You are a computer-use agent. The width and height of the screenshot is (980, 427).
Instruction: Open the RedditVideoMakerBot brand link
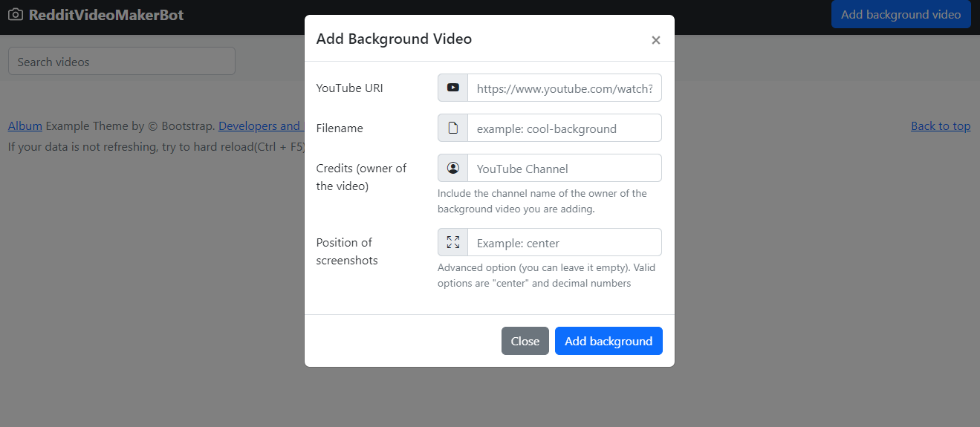[96, 15]
